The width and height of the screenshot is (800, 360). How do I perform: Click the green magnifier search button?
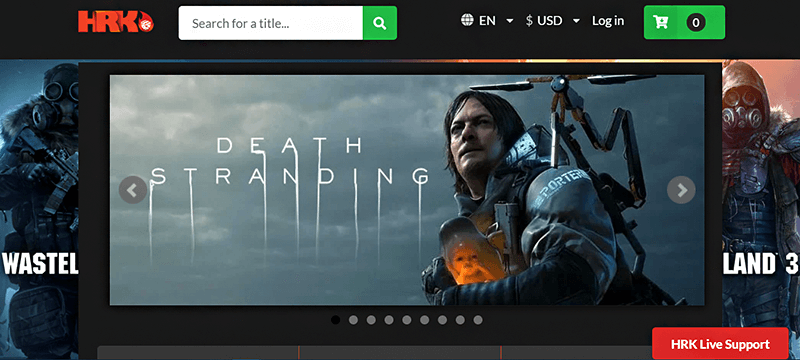tap(380, 23)
